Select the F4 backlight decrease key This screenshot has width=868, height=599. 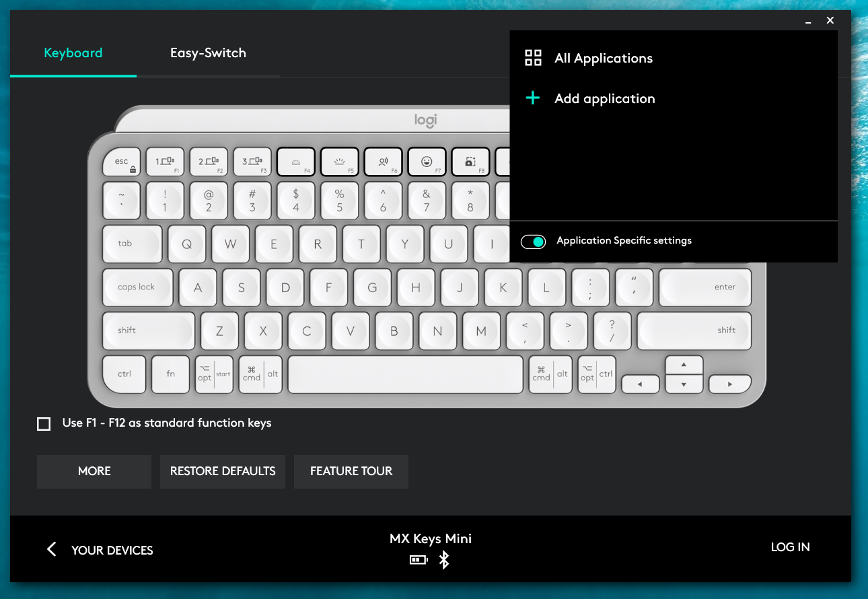click(296, 162)
